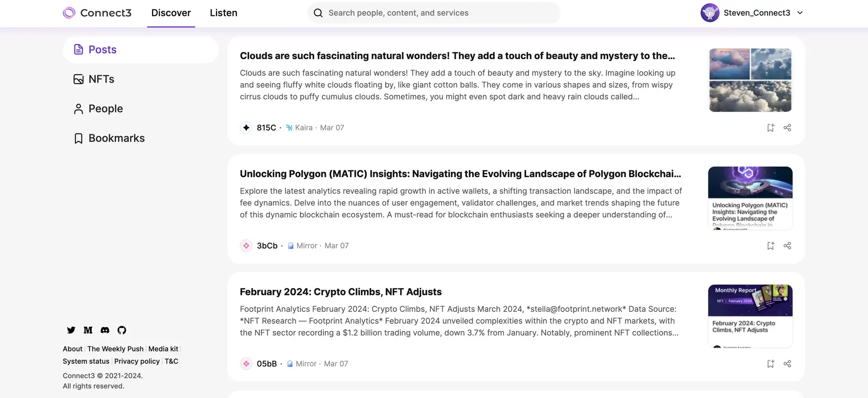868x398 pixels.
Task: Open the Medium social link icon
Action: click(x=88, y=330)
